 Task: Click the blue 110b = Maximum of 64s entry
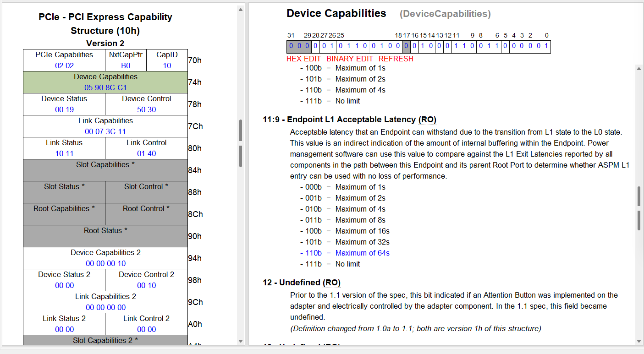point(345,253)
